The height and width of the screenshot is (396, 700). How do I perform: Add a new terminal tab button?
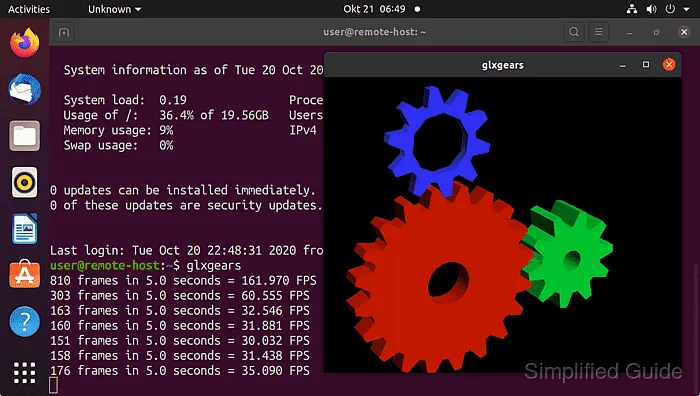tap(64, 32)
